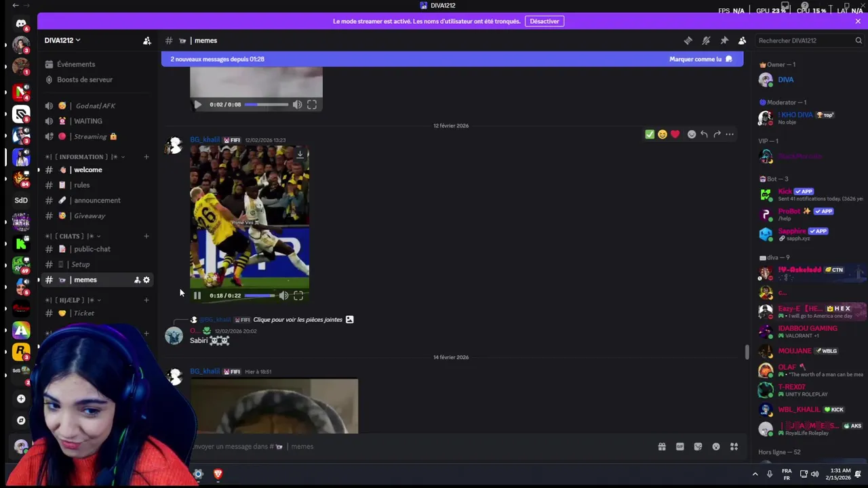Open pinned messages pin icon
Viewport: 868px width, 488px height.
(724, 41)
